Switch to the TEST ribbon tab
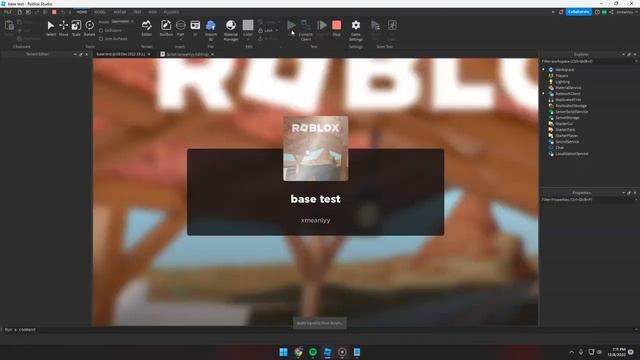Screen dimensions: 640x360 coord(138,12)
